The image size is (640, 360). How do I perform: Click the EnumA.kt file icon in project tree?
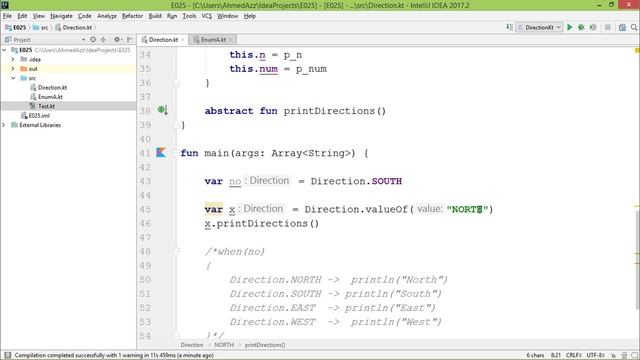point(33,97)
